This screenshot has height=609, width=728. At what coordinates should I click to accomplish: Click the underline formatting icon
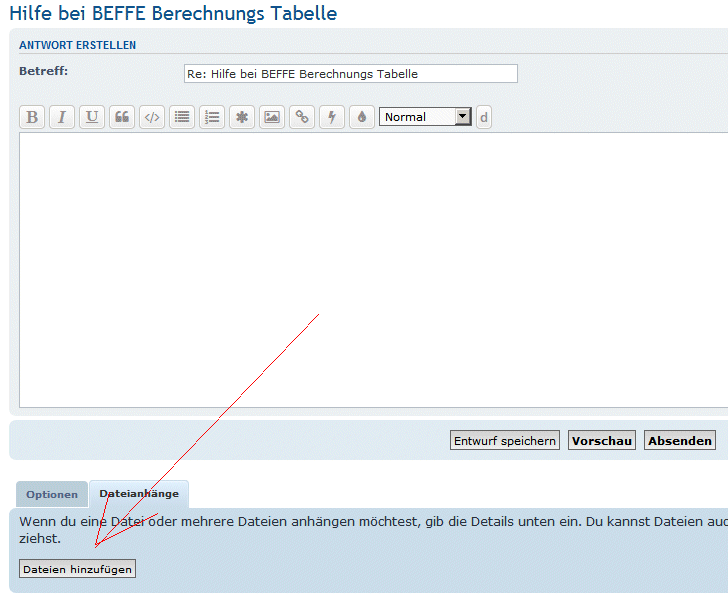[92, 117]
